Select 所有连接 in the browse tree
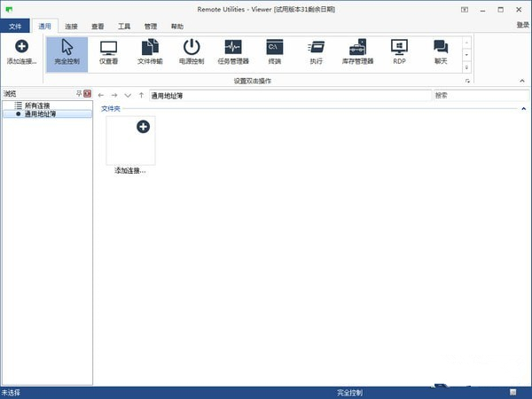Viewport: 532px width, 399px height. click(36, 106)
